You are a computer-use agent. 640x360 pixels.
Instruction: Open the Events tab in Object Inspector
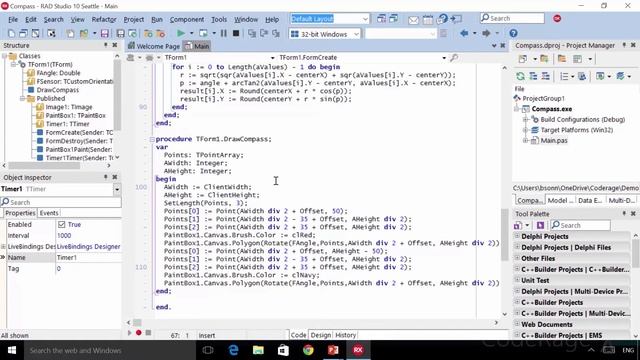49,213
